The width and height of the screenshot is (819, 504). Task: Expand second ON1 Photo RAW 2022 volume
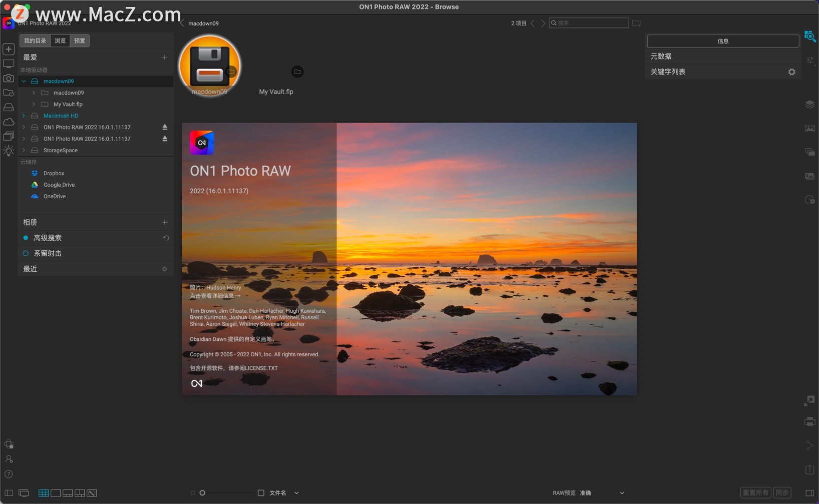[x=24, y=139]
